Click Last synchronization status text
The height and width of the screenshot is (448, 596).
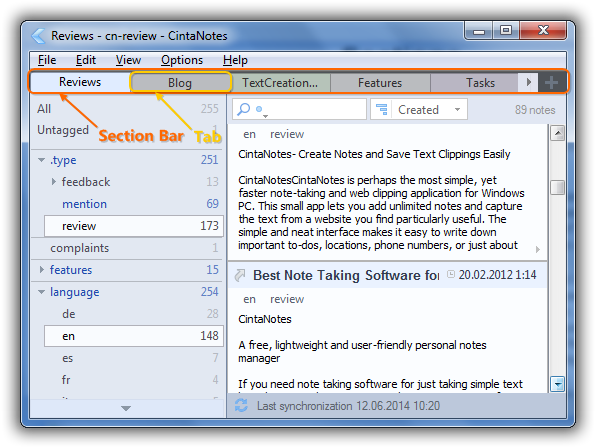pyautogui.click(x=348, y=406)
